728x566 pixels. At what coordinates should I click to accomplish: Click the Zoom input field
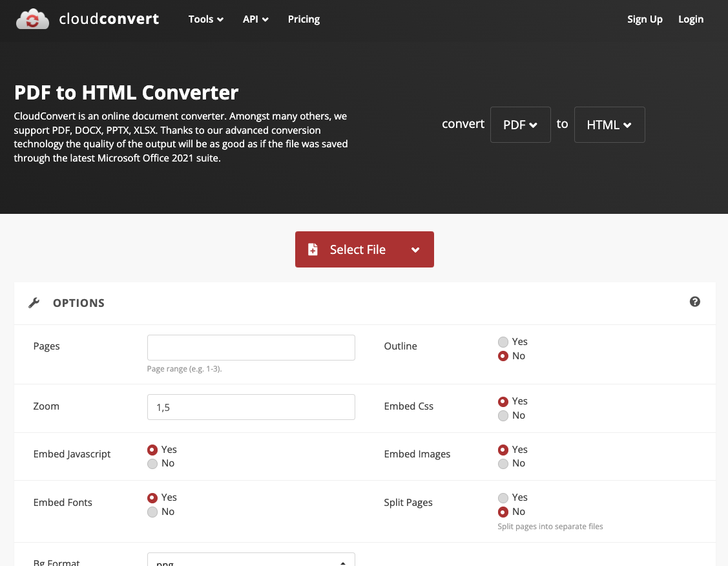pyautogui.click(x=251, y=407)
